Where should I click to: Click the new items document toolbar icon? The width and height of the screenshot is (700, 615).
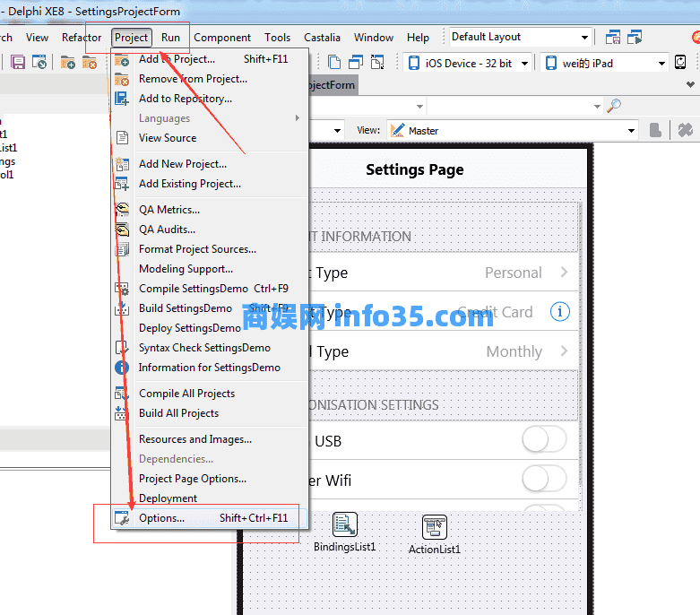point(334,62)
